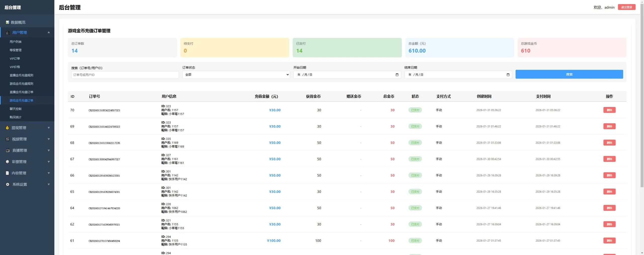This screenshot has height=255, width=644.
Task: Expand the 彩票管理 menu arrow
Action: 49,162
